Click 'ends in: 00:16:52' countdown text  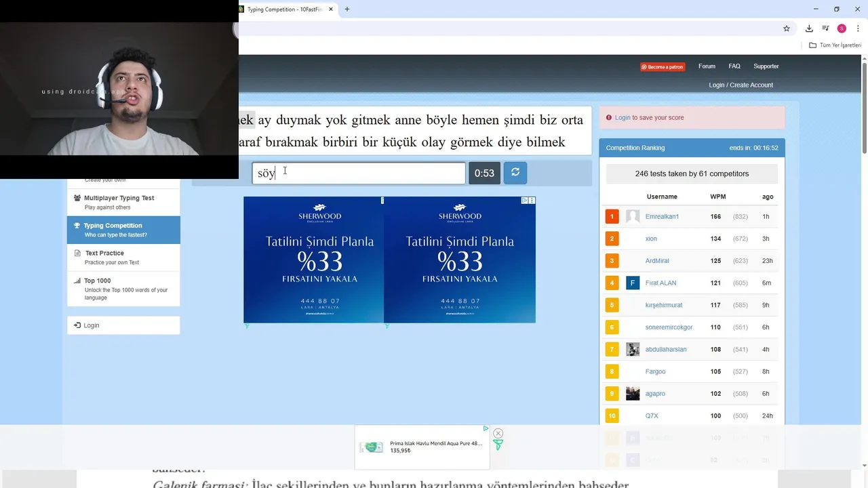[753, 148]
